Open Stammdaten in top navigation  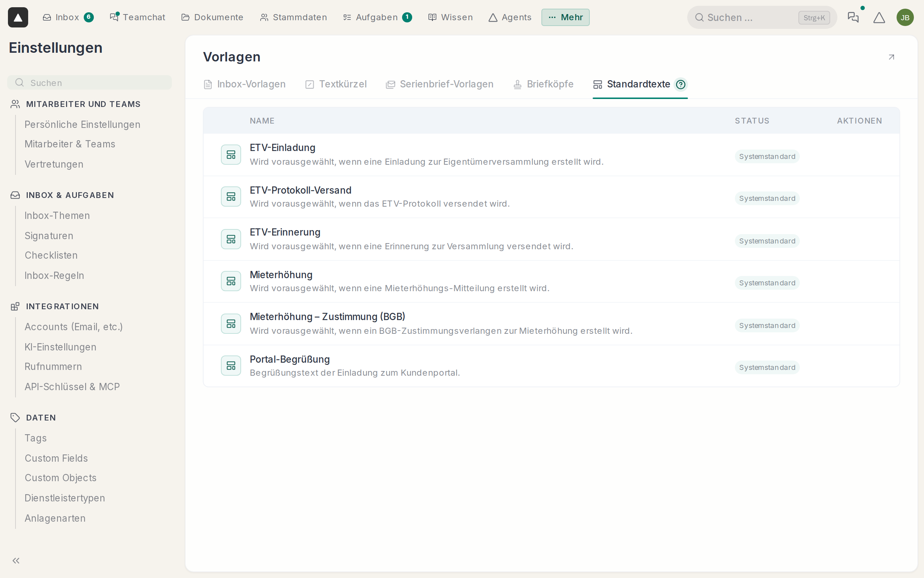click(x=293, y=17)
